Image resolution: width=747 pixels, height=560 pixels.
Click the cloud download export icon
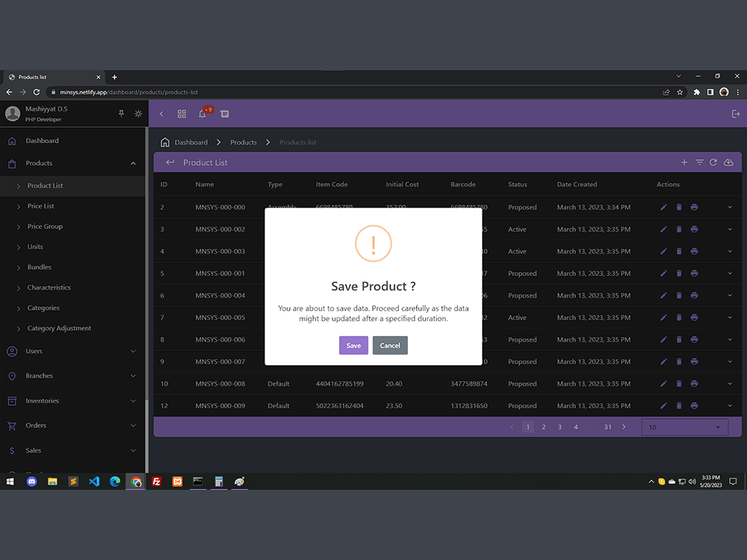[728, 162]
